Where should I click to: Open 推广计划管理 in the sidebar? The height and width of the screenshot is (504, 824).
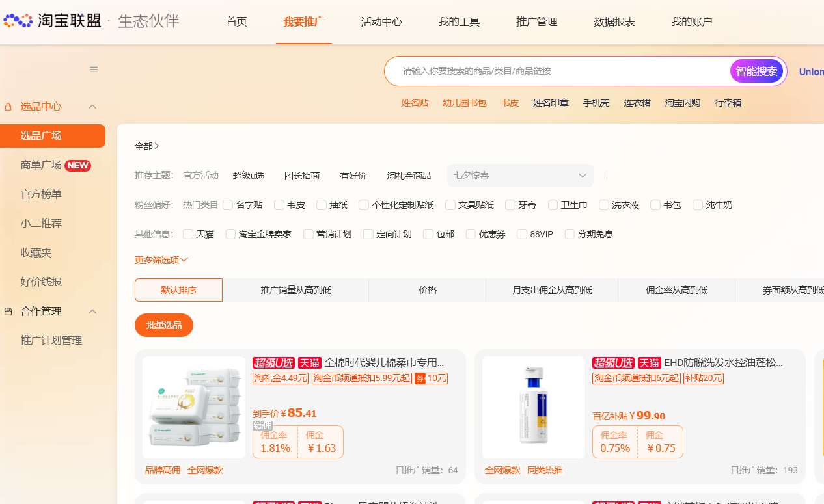51,341
